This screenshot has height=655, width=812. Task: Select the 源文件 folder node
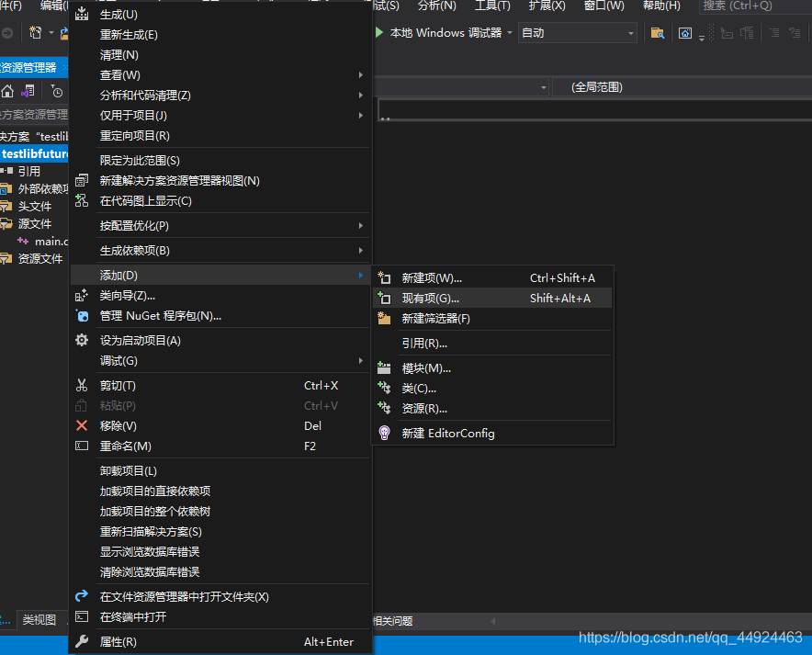(34, 223)
